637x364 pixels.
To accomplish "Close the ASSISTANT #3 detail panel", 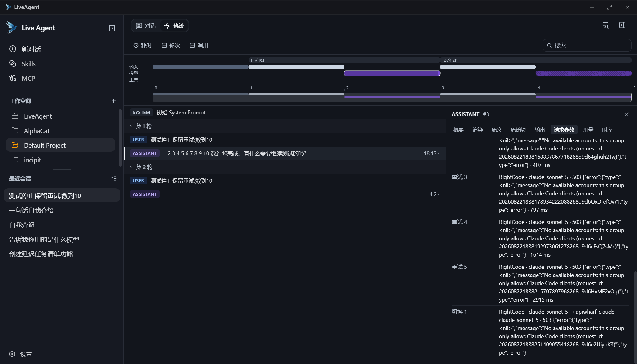I will [626, 114].
